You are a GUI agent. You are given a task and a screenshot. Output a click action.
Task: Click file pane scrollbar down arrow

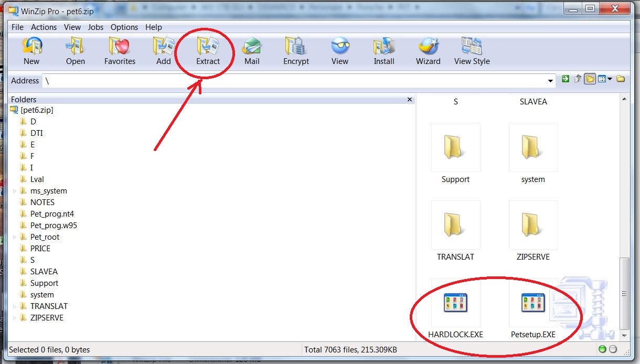tap(624, 335)
